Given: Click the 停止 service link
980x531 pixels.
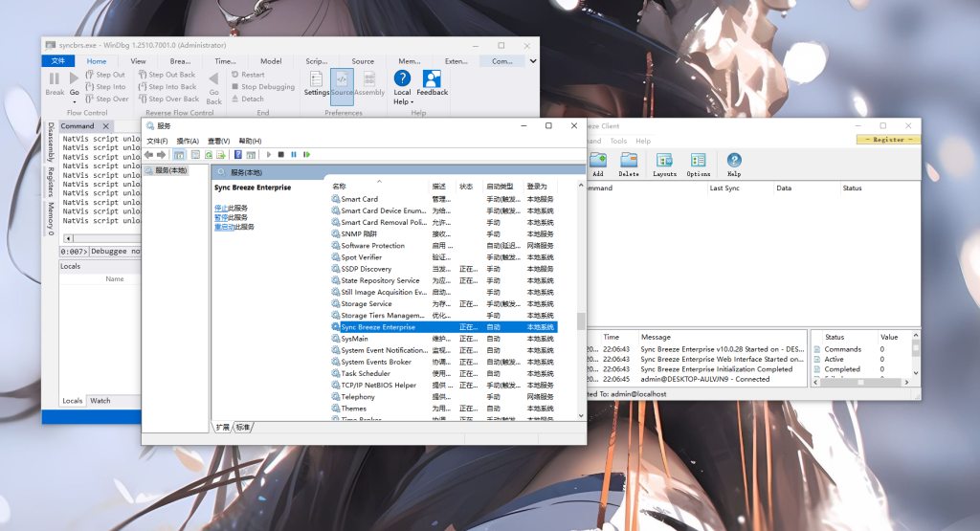Looking at the screenshot, I should 220,208.
